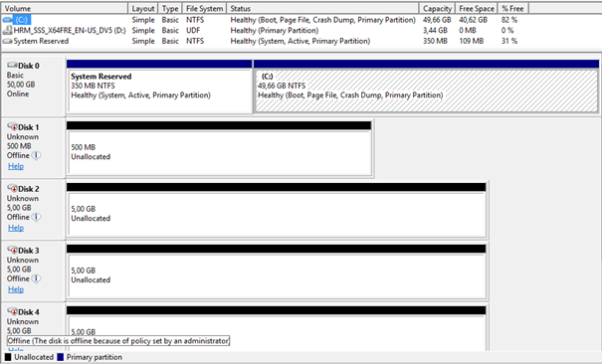Open the Help link under Disk 3
The width and height of the screenshot is (602, 364).
16,289
